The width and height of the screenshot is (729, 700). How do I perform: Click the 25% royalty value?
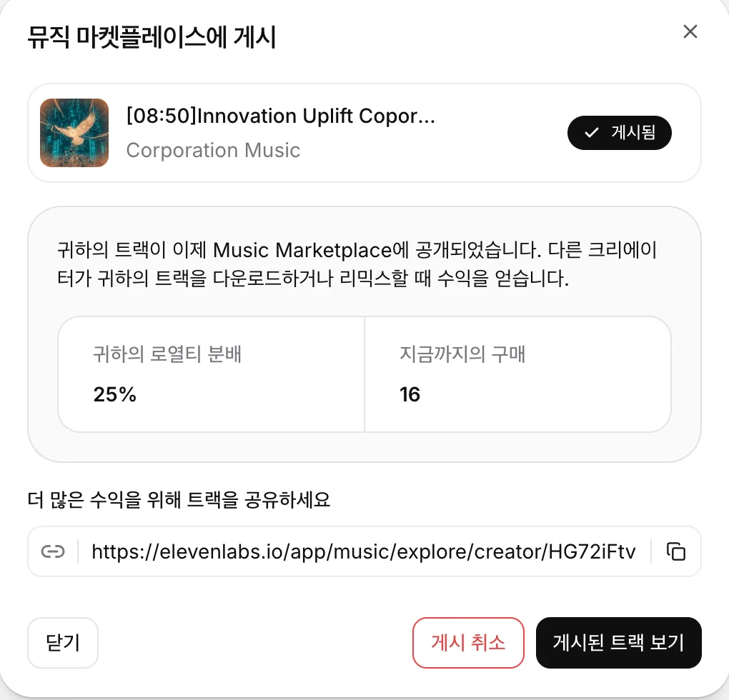pos(114,394)
